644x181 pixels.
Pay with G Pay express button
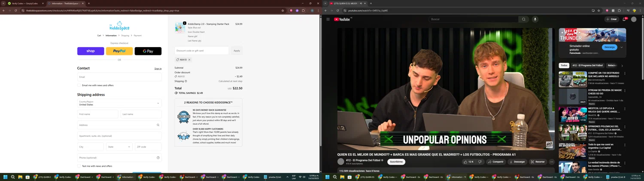[148, 51]
